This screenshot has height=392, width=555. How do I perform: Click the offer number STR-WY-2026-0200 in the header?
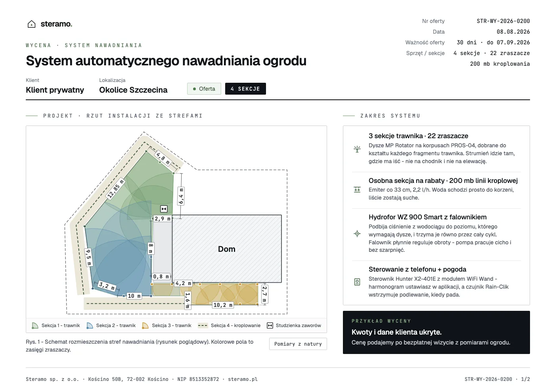tap(503, 21)
